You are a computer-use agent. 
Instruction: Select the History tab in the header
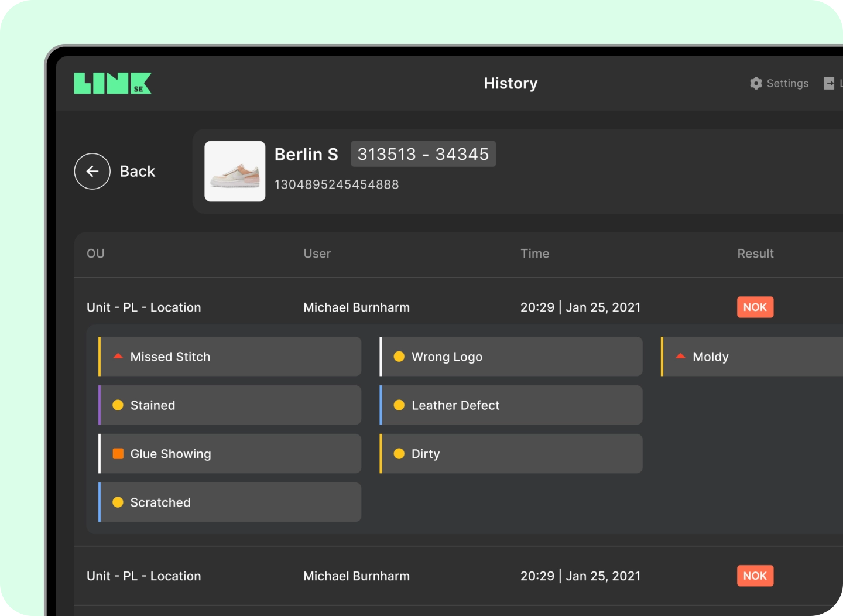coord(510,83)
